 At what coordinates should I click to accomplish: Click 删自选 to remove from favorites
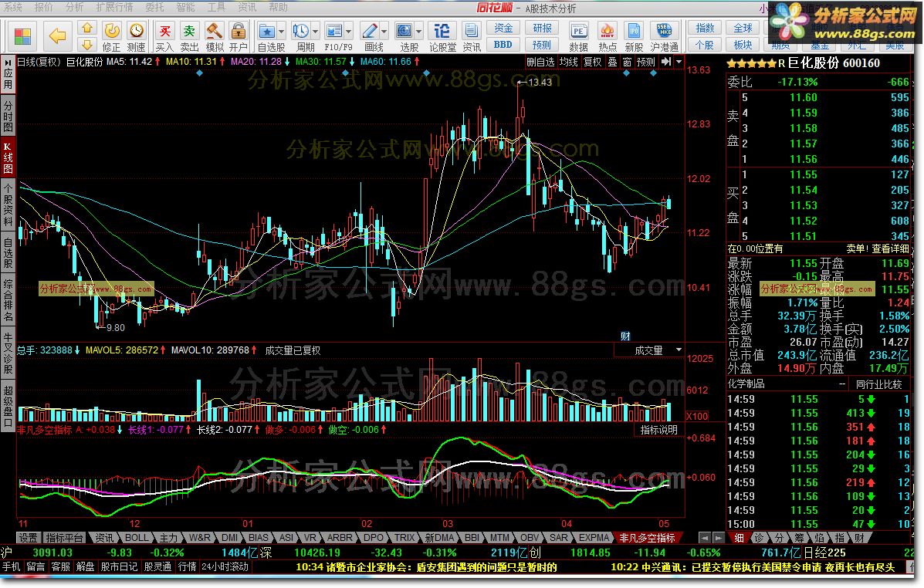click(x=540, y=62)
